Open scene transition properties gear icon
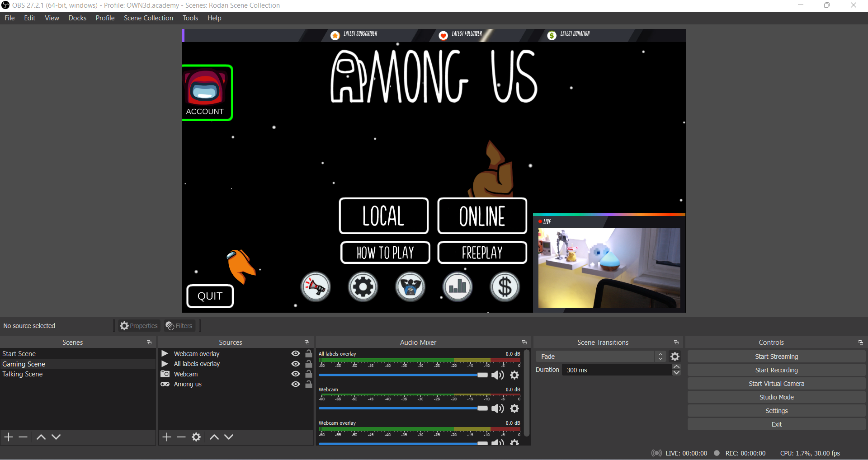Screen dimensions: 868x460 pos(675,357)
